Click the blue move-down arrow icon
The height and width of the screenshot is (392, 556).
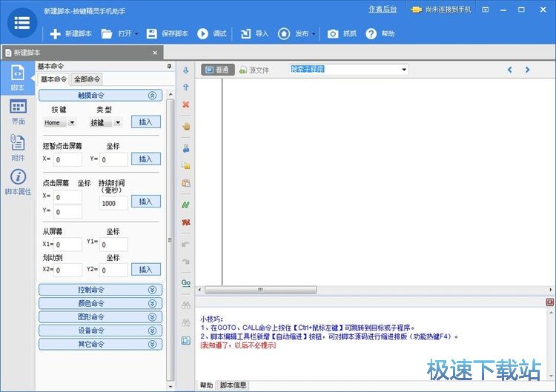coord(185,70)
